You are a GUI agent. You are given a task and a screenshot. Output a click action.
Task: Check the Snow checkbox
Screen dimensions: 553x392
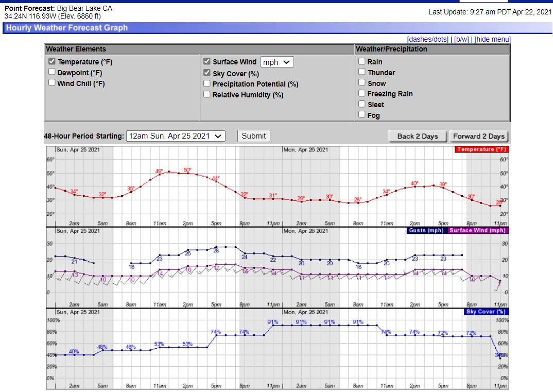pos(362,83)
